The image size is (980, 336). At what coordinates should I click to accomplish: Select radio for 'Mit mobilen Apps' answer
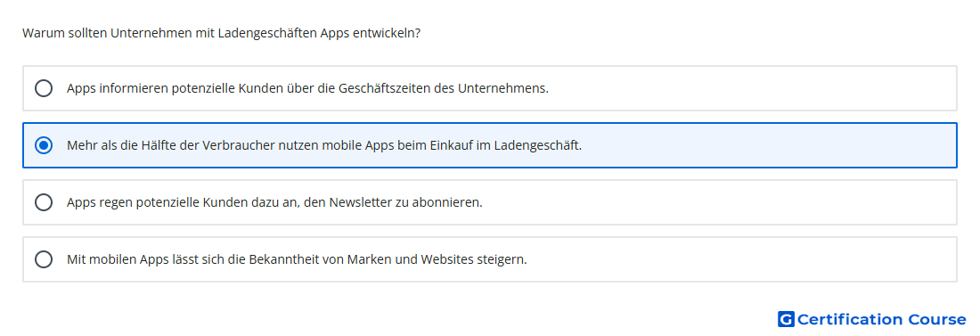coord(43,259)
